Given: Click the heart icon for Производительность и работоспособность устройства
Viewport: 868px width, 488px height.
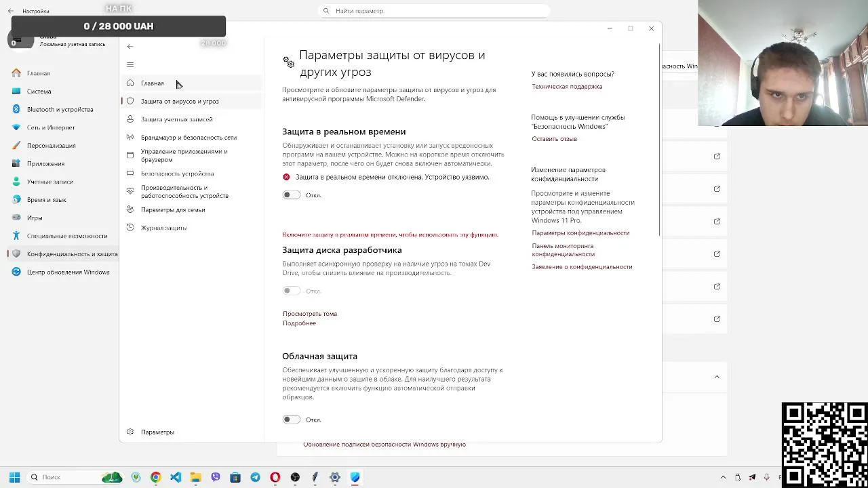Looking at the screenshot, I should (130, 191).
